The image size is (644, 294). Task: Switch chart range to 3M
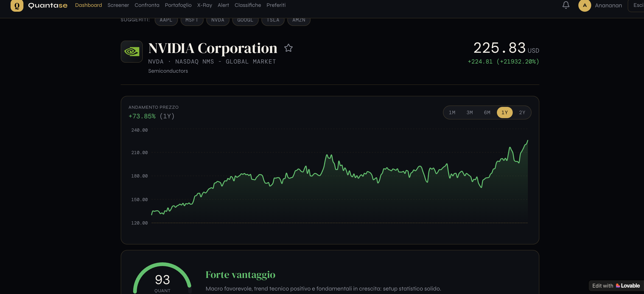point(470,112)
